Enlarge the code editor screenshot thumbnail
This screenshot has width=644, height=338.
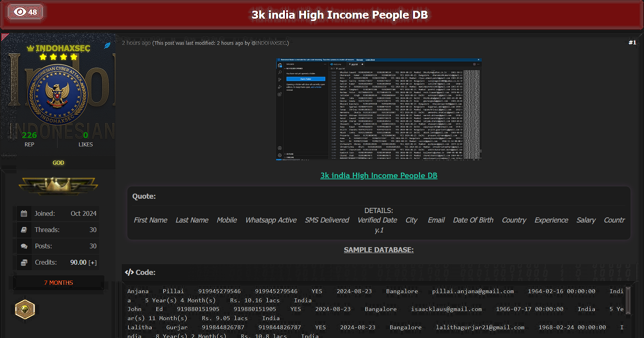click(x=379, y=109)
